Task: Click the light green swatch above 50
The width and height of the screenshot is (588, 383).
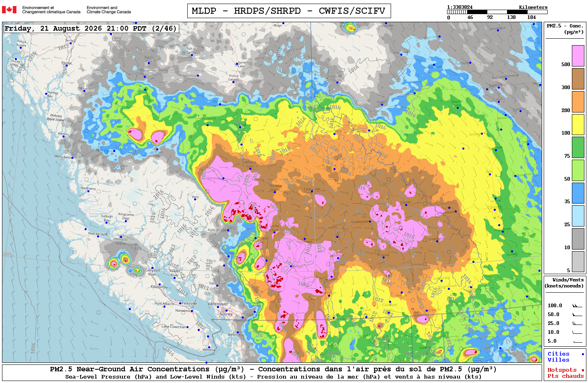Action: [578, 170]
